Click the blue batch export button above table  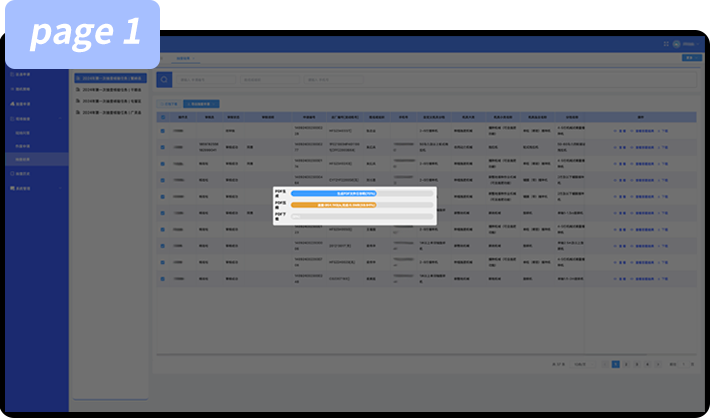(201, 103)
